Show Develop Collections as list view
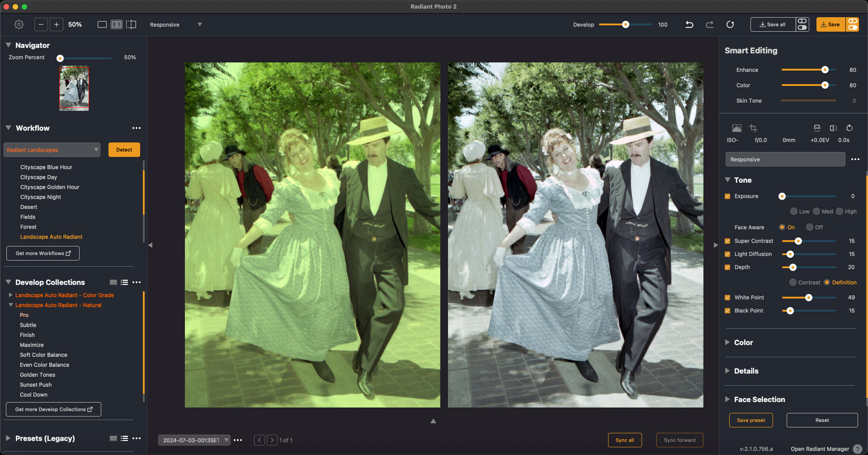Image resolution: width=868 pixels, height=455 pixels. tap(124, 282)
